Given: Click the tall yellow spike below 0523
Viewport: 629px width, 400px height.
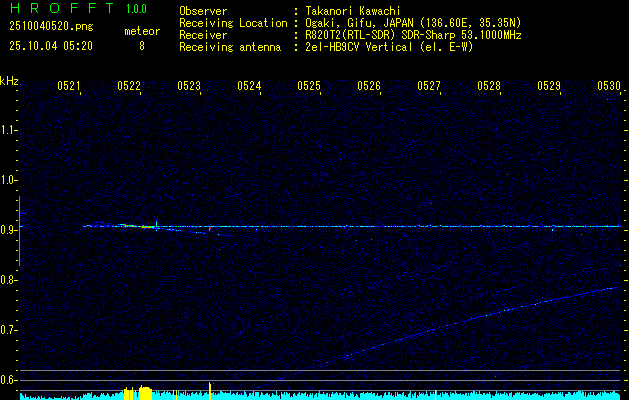Looking at the screenshot, I should tap(210, 391).
